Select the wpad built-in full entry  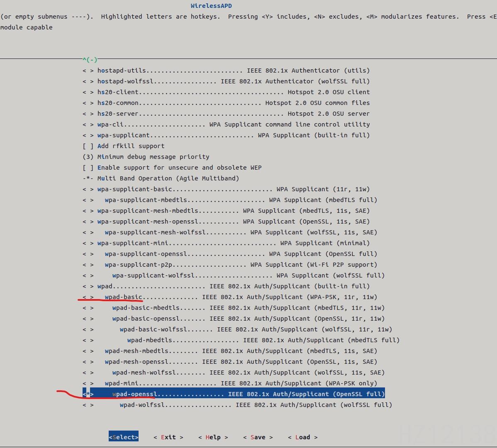[x=226, y=286]
